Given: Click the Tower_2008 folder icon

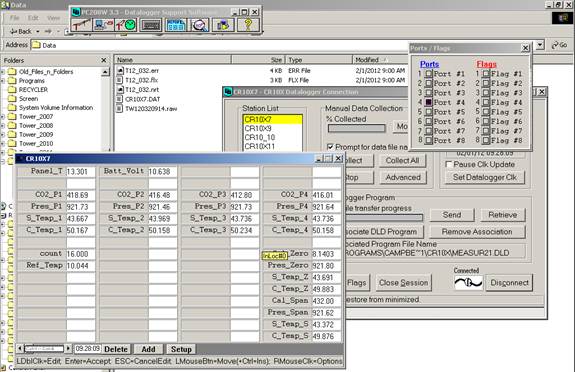Looking at the screenshot, I should tap(12, 125).
